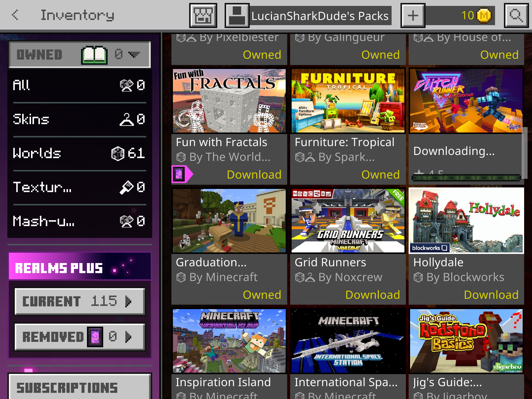This screenshot has height=399, width=532.
Task: Select the Worlds category filter
Action: tap(79, 153)
